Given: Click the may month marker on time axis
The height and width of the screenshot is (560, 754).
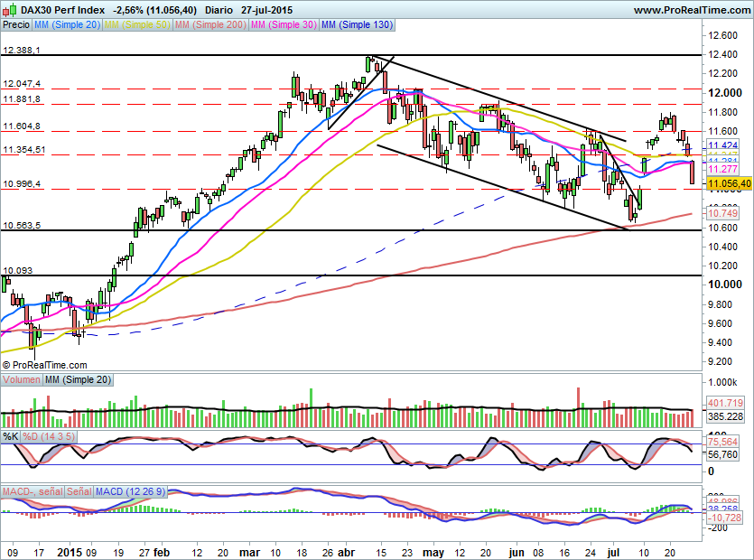Looking at the screenshot, I should tap(433, 552).
